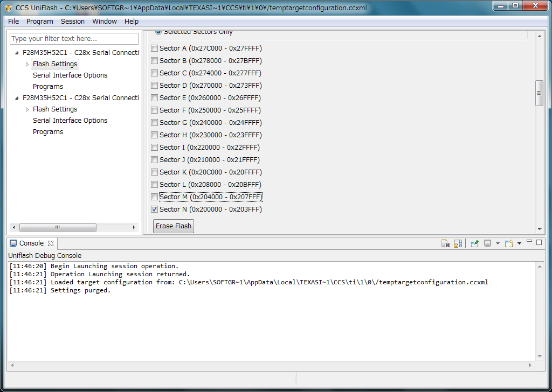This screenshot has height=392, width=552.
Task: Open the Help menu
Action: (132, 22)
